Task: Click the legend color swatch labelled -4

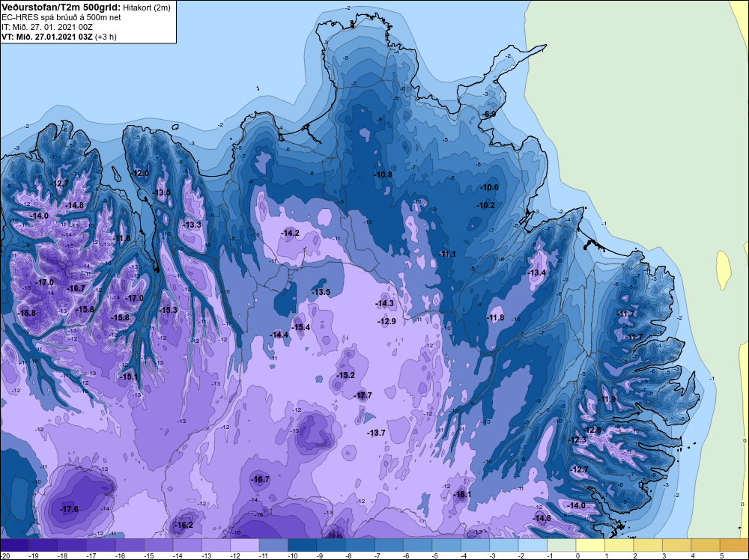Action: [476, 545]
